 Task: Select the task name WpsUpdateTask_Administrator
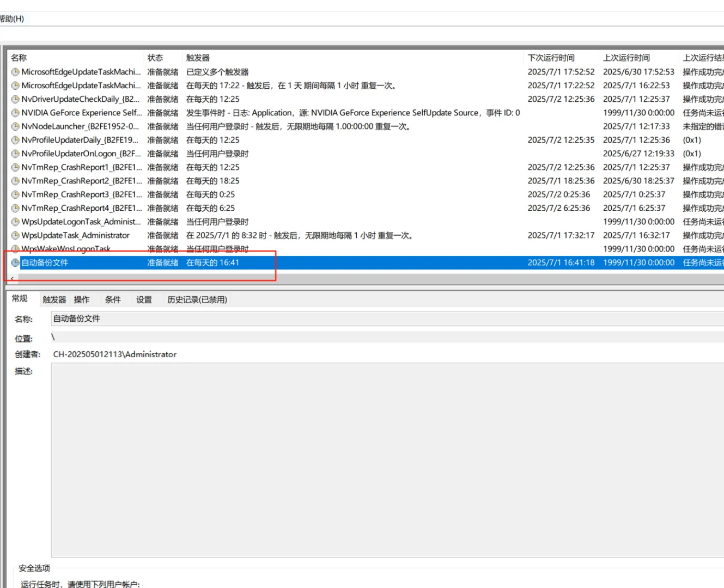click(x=76, y=235)
